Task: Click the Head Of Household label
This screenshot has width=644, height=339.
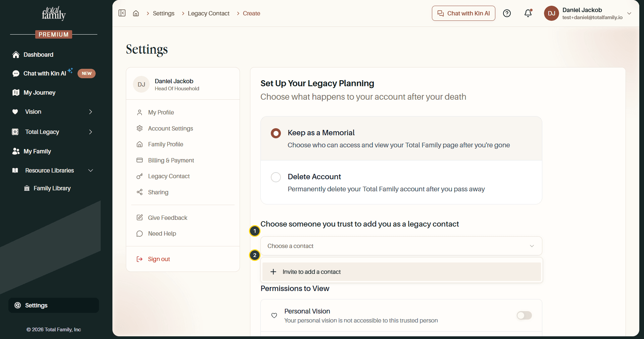Action: pos(177,89)
